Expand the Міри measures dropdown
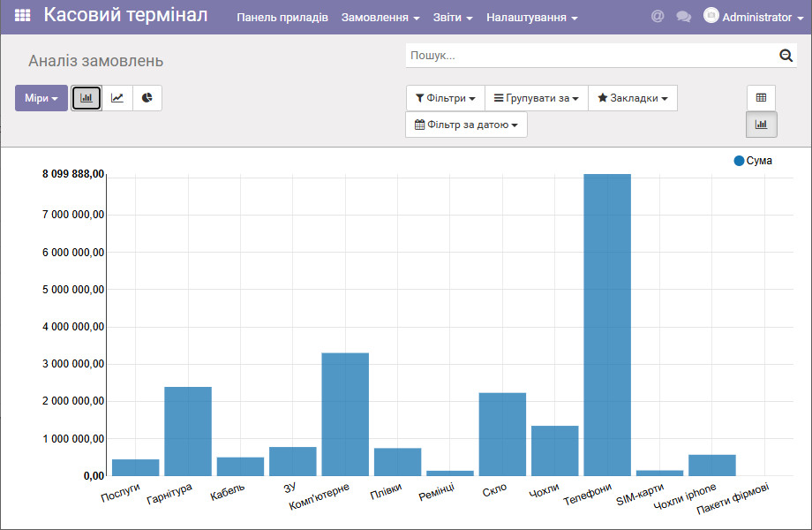This screenshot has height=530, width=812. tap(41, 98)
